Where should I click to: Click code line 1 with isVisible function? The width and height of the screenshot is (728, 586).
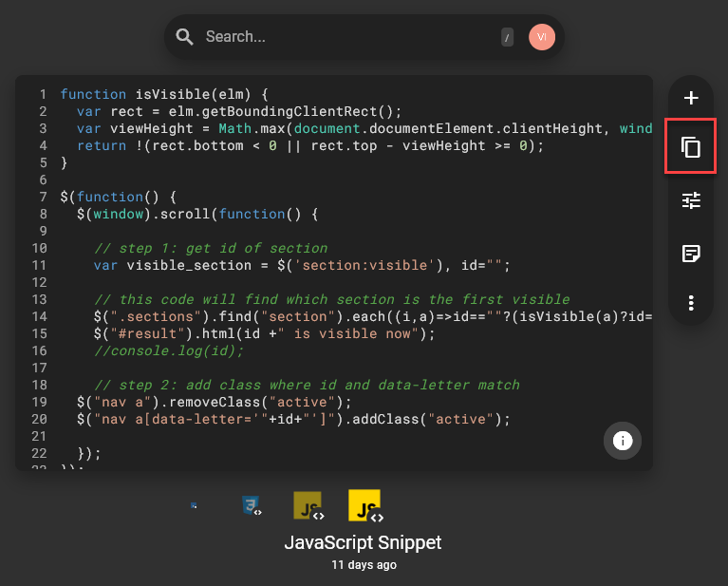pos(165,94)
